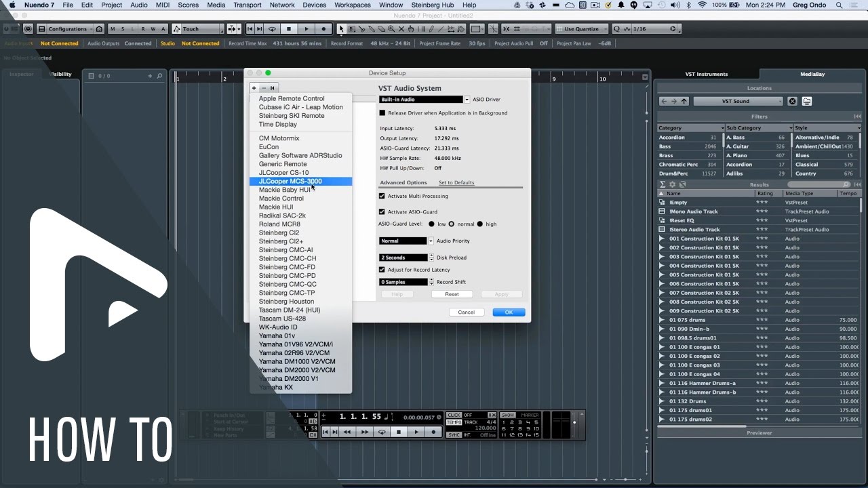The image size is (868, 488).
Task: Click the minus Remove Device button
Action: tap(264, 88)
